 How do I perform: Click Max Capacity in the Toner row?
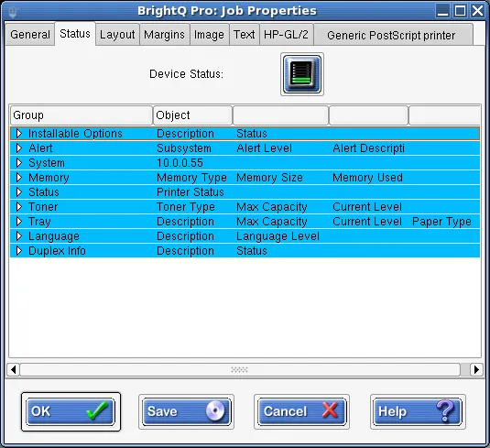272,207
